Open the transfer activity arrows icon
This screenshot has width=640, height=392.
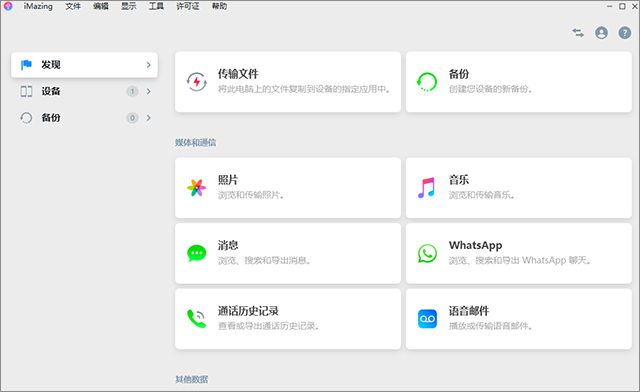point(578,33)
